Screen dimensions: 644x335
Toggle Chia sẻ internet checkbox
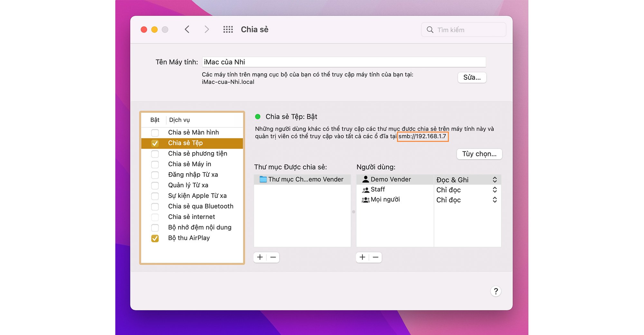click(155, 217)
